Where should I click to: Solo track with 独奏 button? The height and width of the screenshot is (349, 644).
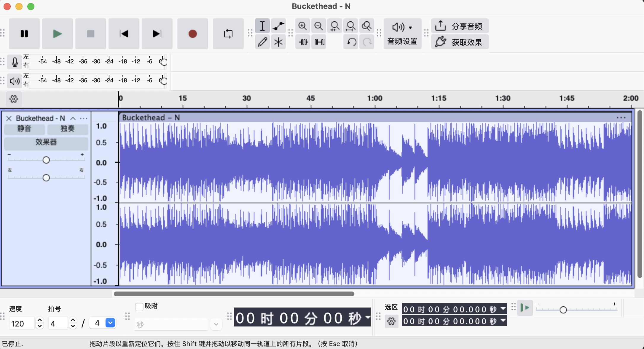click(x=68, y=129)
